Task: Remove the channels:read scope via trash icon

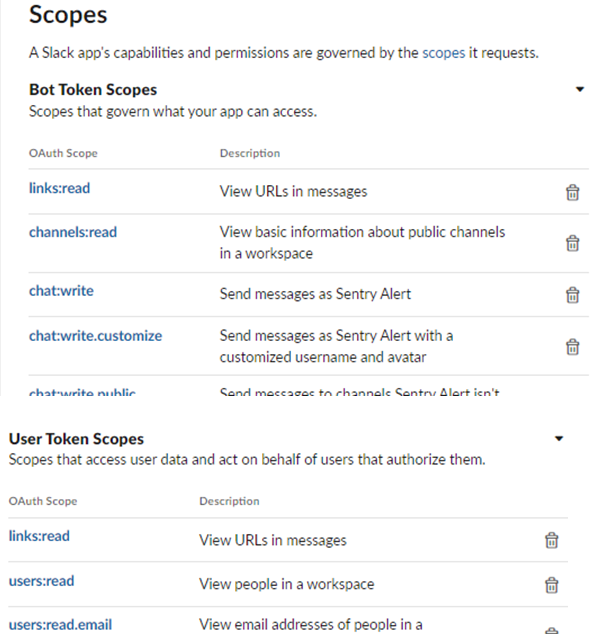Action: point(572,243)
